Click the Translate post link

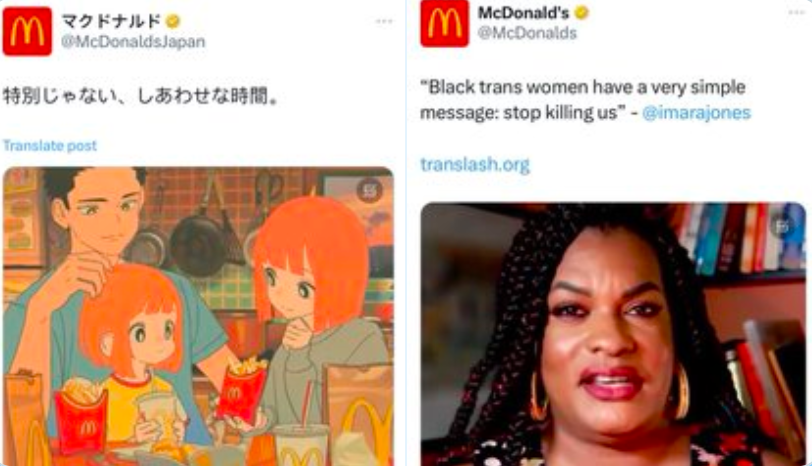[x=50, y=145]
